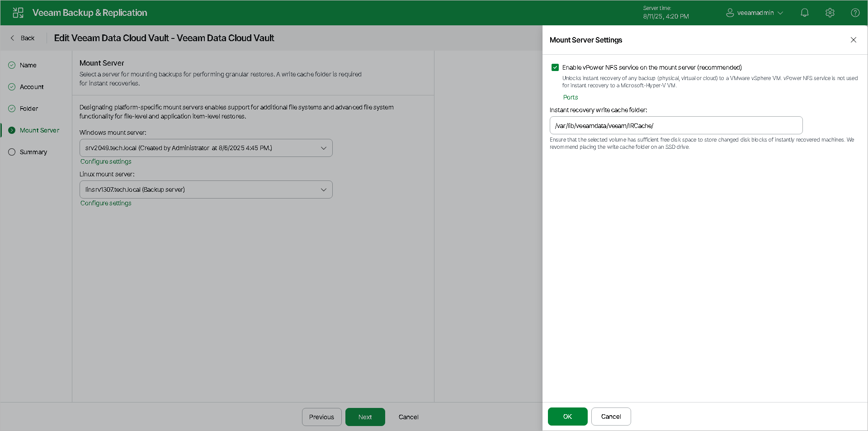Go to the Account wizard step
Screen dimensions: 868x431
click(32, 87)
